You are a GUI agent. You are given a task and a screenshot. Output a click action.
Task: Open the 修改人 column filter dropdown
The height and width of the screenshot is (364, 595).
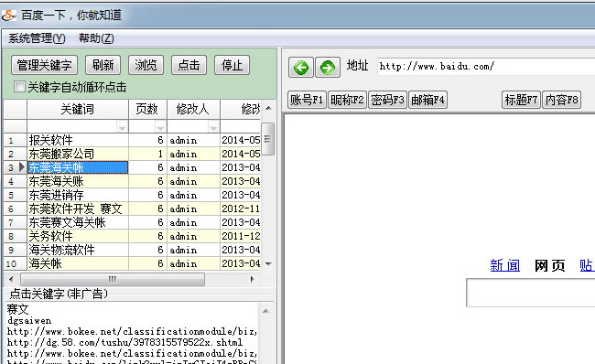tap(213, 128)
